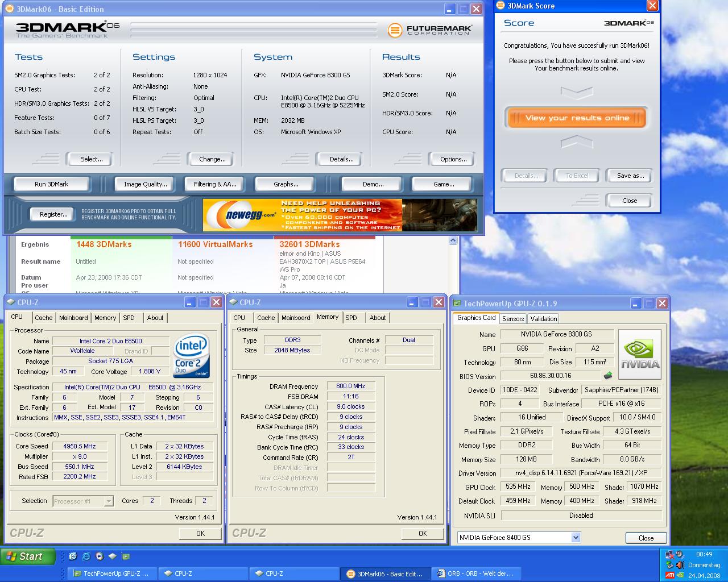Click the Run 3DMark button

51,184
